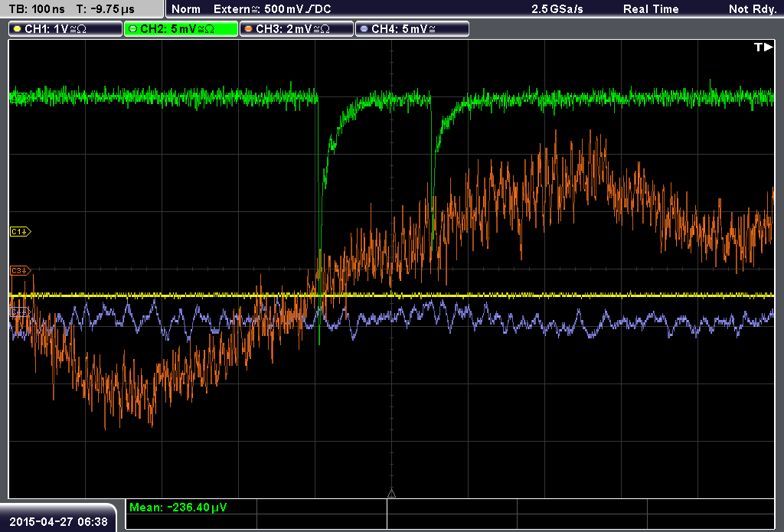The height and width of the screenshot is (532, 784).
Task: Click the 'Not Rdy.' status indicator
Action: 752,9
